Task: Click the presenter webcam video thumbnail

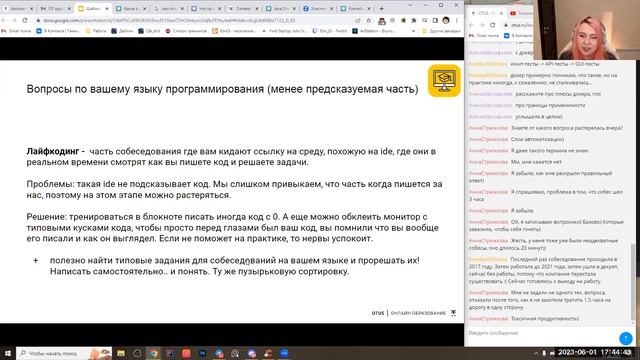Action: click(587, 30)
